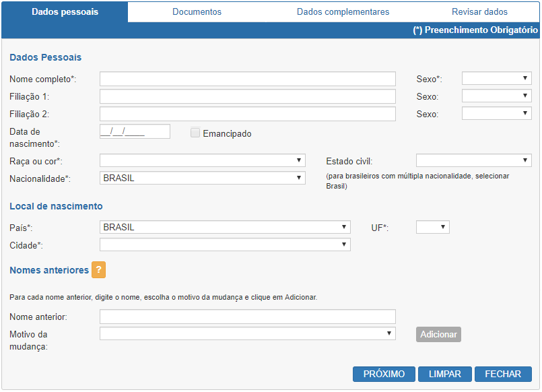Image resolution: width=542 pixels, height=392 pixels.
Task: Tick the Emancipado checkbox
Action: point(195,133)
